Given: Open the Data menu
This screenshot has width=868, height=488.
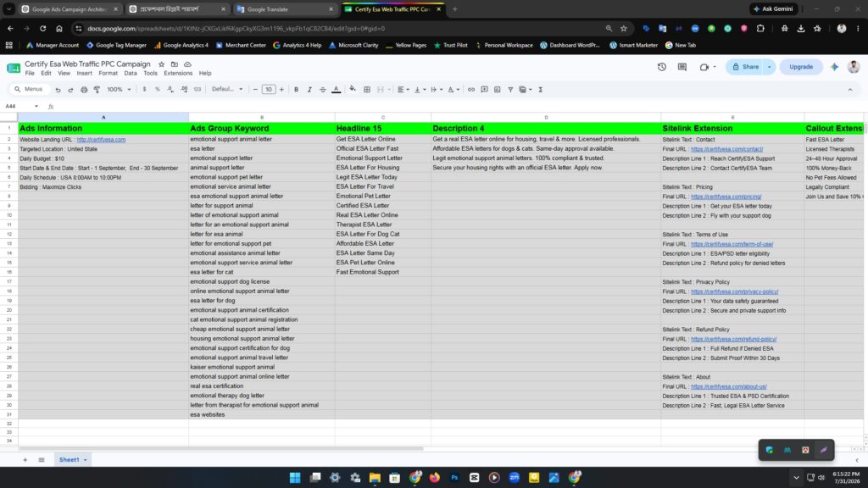Looking at the screenshot, I should [130, 73].
